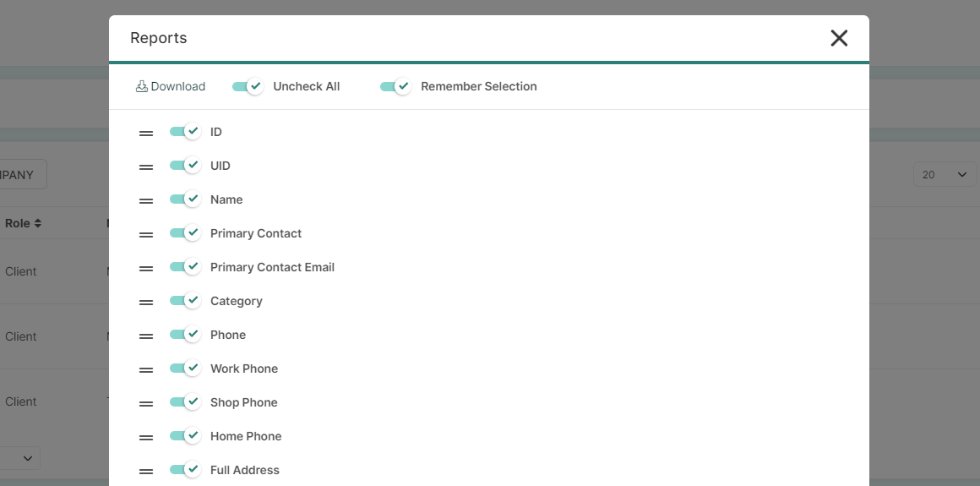Sort by the Role column header

tap(23, 223)
